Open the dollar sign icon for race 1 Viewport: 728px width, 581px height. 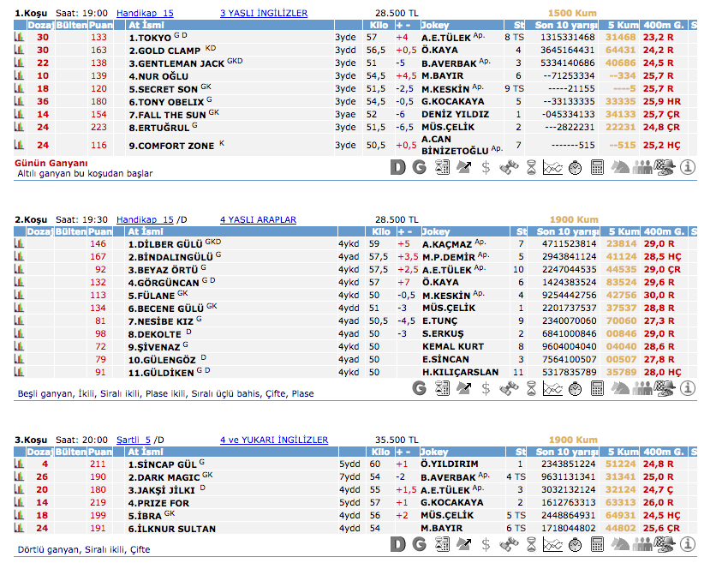[486, 167]
